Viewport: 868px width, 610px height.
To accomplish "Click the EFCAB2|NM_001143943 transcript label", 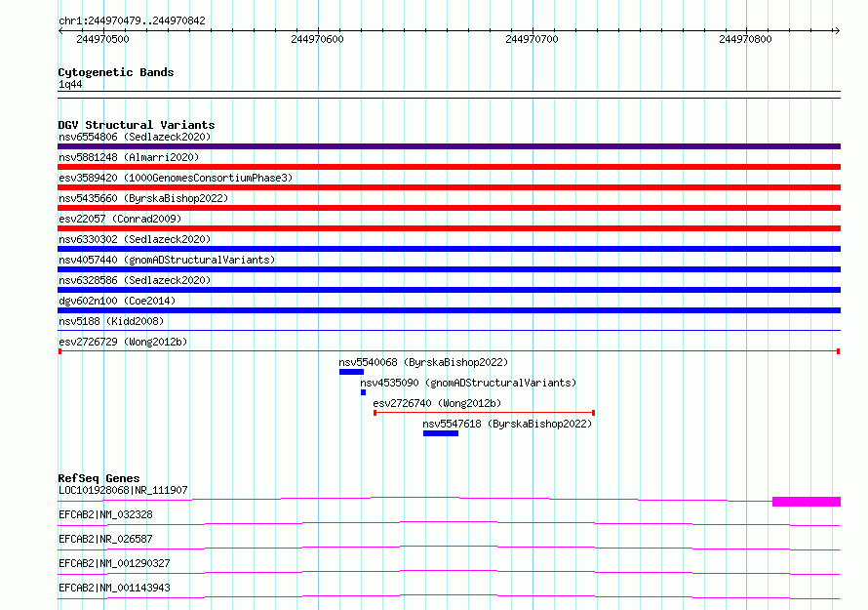I will coord(114,588).
